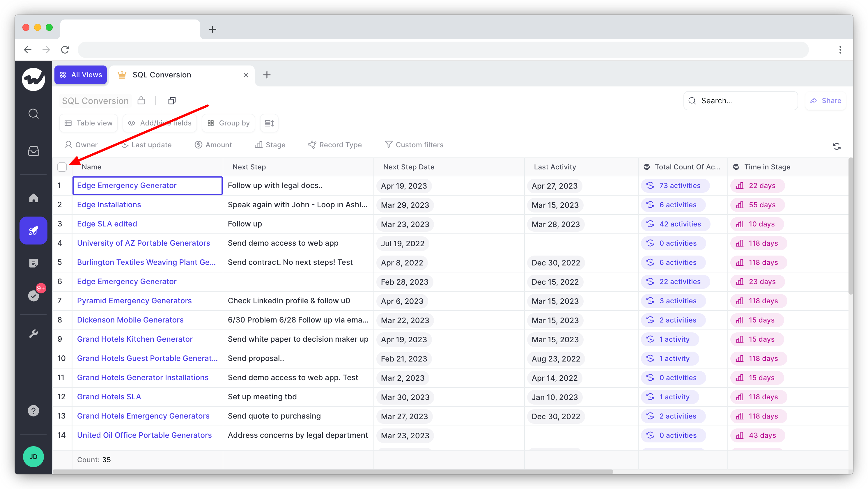Toggle the checkbox for row 1

coord(63,185)
